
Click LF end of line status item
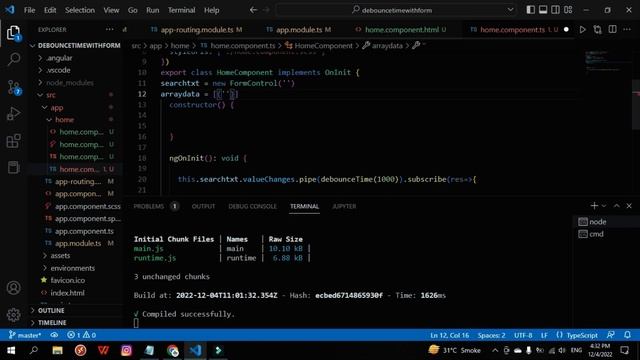tap(544, 335)
